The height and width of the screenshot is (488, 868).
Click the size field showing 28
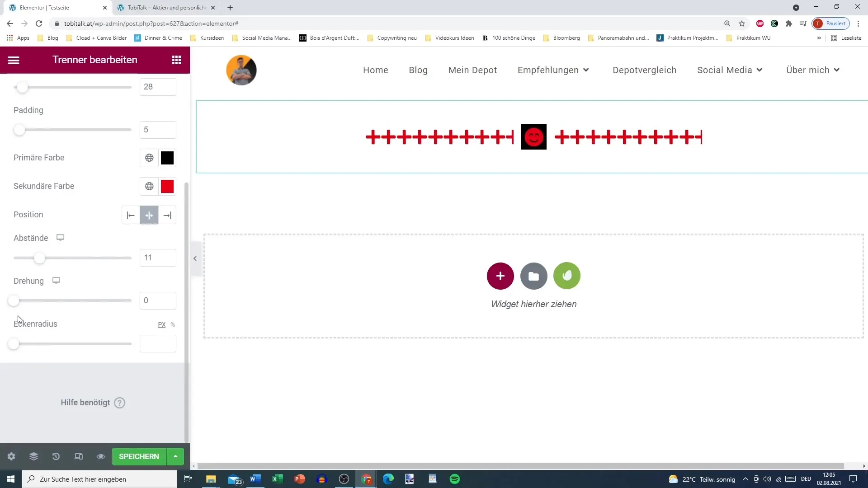click(x=158, y=87)
